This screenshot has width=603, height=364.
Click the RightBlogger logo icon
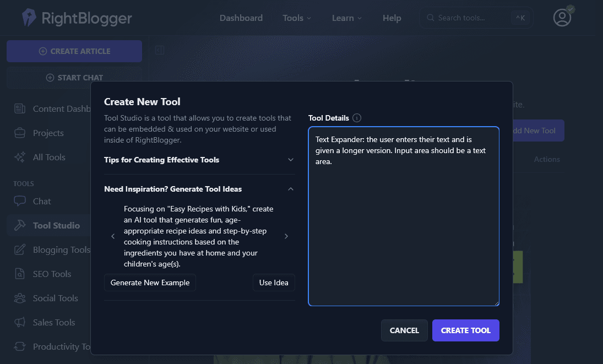(29, 18)
